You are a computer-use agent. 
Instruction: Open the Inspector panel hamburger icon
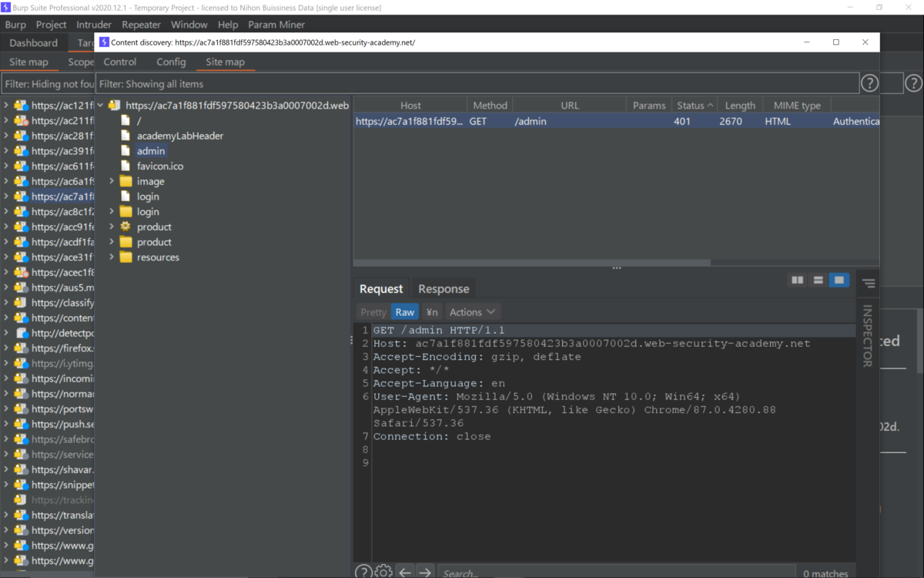click(869, 284)
